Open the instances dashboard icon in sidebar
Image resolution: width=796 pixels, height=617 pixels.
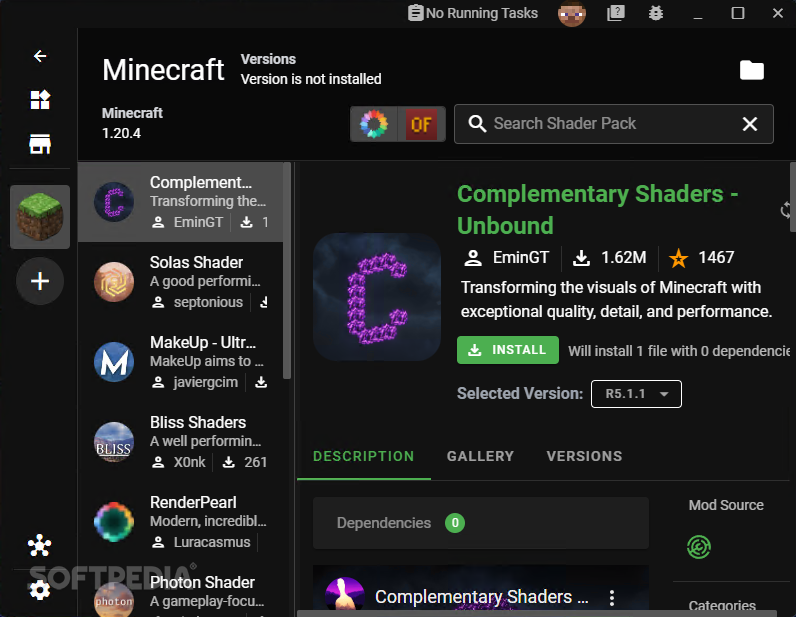(x=40, y=100)
